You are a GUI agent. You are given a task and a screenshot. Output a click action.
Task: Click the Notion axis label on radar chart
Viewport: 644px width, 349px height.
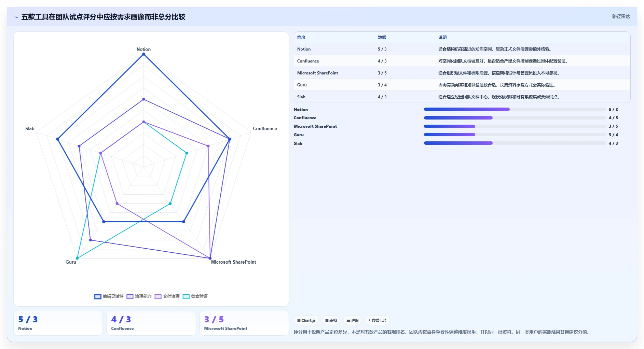click(x=143, y=49)
